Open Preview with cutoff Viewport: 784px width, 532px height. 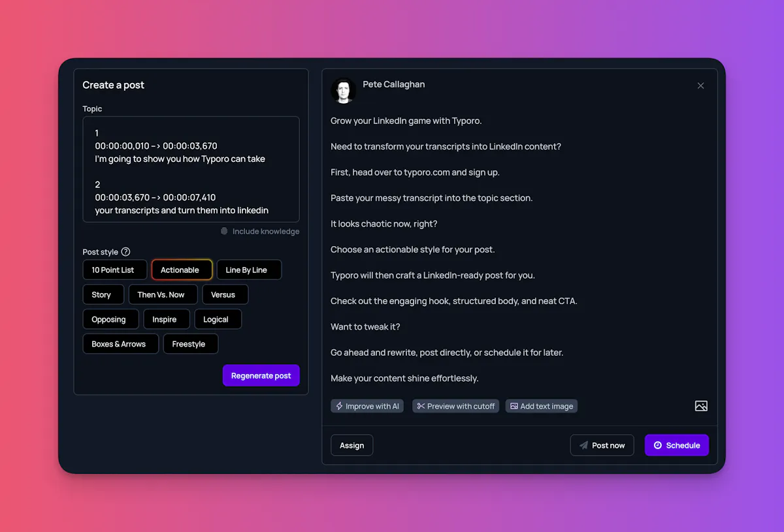[456, 406]
